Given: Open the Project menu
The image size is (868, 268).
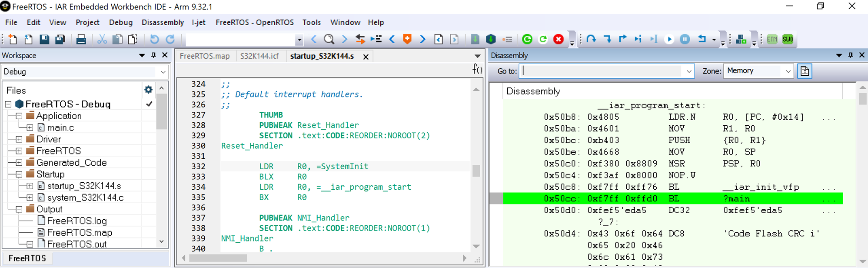Looking at the screenshot, I should coord(87,22).
